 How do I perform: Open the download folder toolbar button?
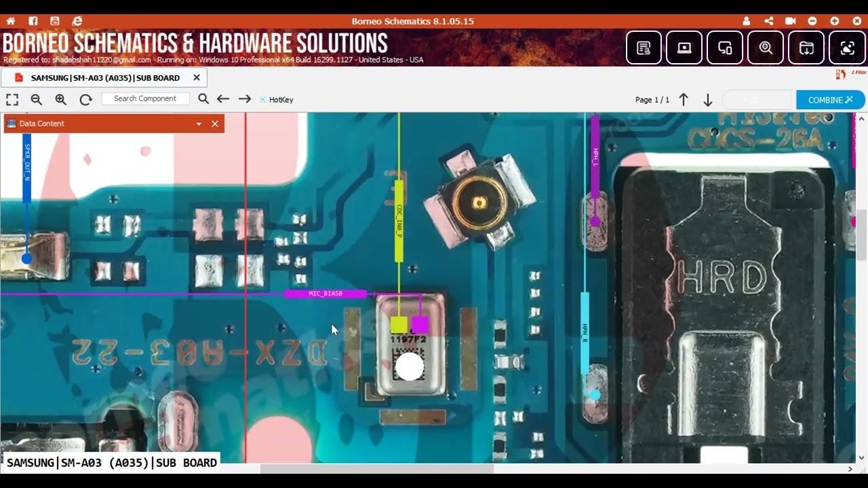[806, 47]
